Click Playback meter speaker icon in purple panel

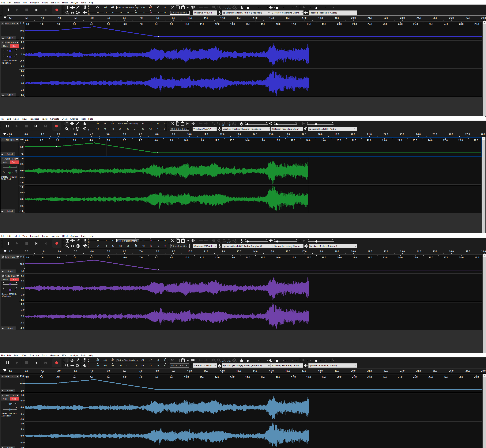[x=85, y=246]
